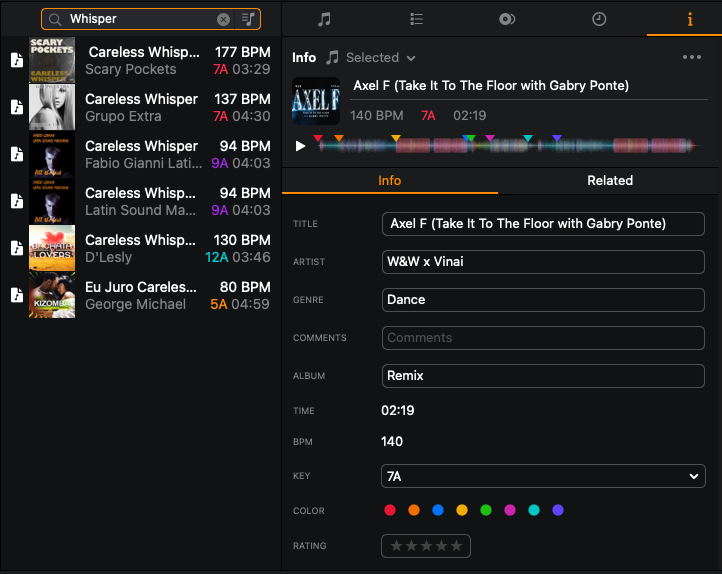Clear the Whisper search text
Viewport: 722px width, 574px height.
click(223, 19)
